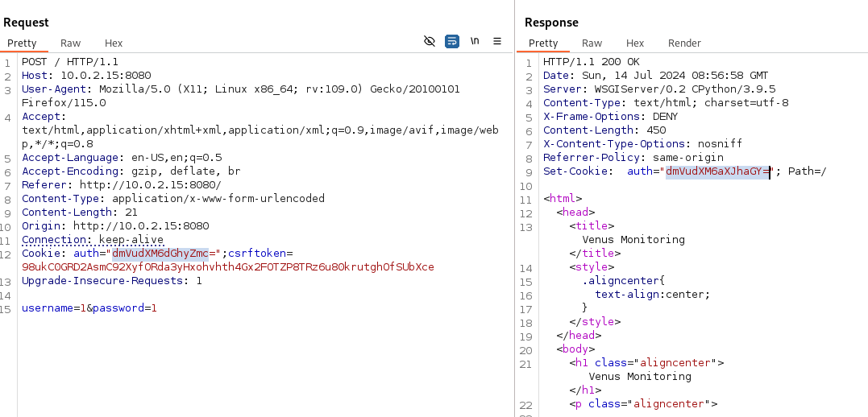This screenshot has width=868, height=417.
Task: Click the csrftoken value in Cookie header
Action: pos(227,267)
